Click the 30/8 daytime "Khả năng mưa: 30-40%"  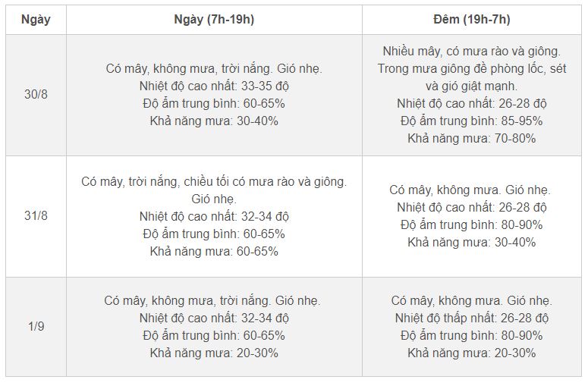(214, 121)
